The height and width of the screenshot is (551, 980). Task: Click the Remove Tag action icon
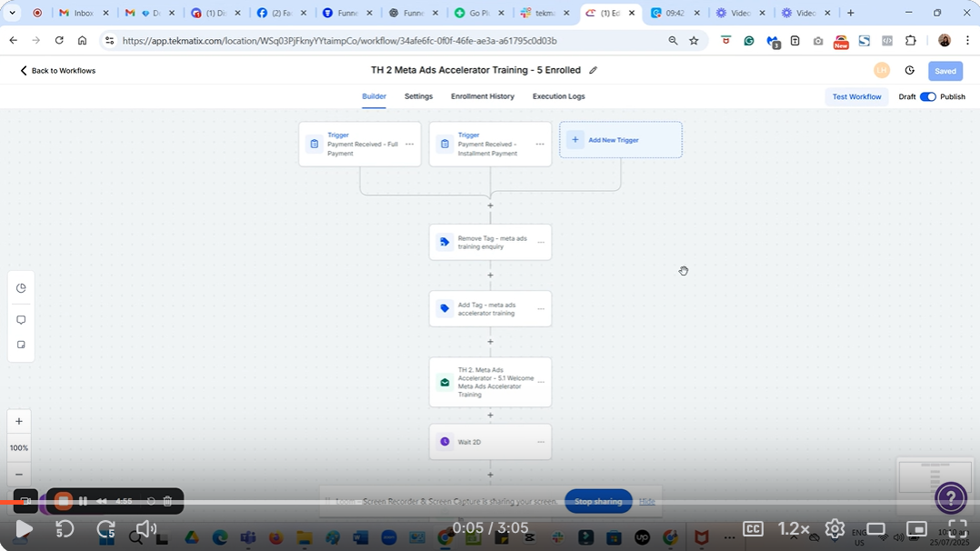coord(445,242)
